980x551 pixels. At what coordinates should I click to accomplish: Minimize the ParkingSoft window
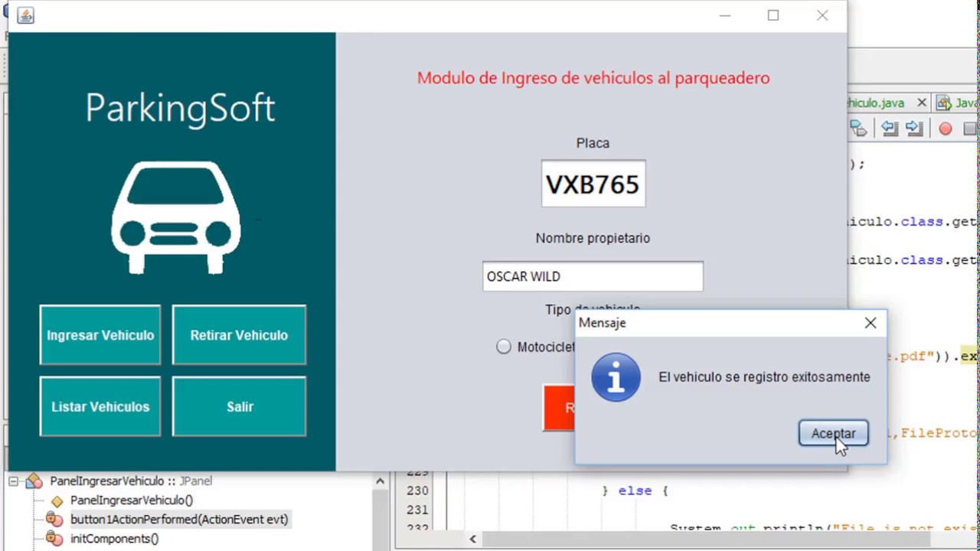725,15
